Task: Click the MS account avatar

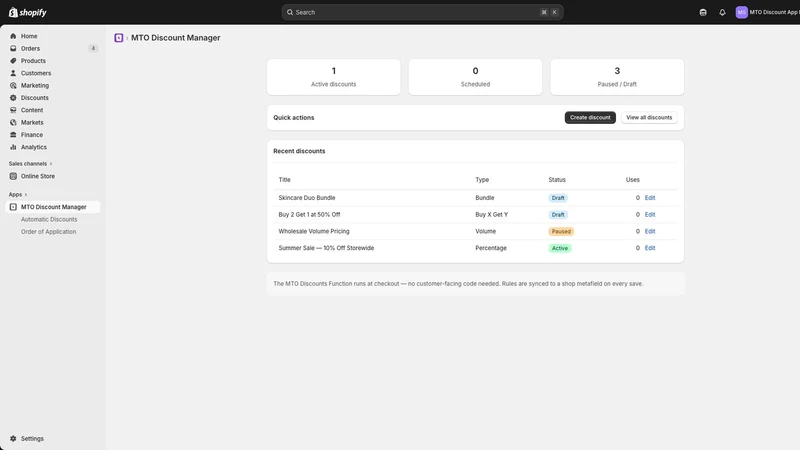Action: [x=741, y=12]
